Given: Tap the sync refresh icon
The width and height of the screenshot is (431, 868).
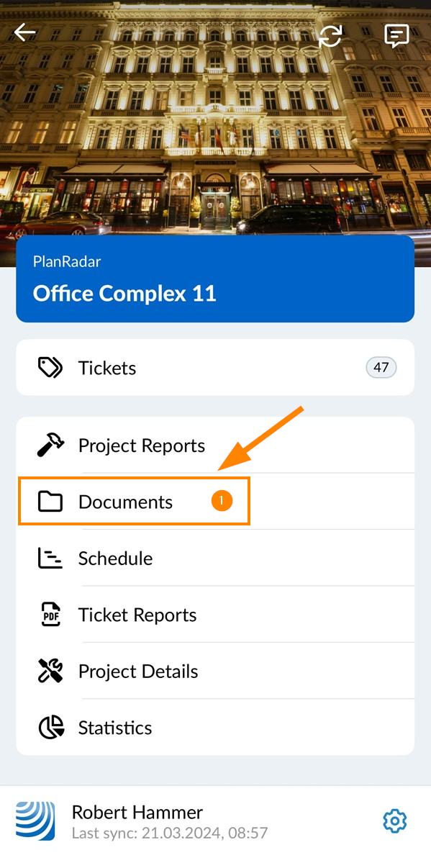Looking at the screenshot, I should [x=330, y=36].
